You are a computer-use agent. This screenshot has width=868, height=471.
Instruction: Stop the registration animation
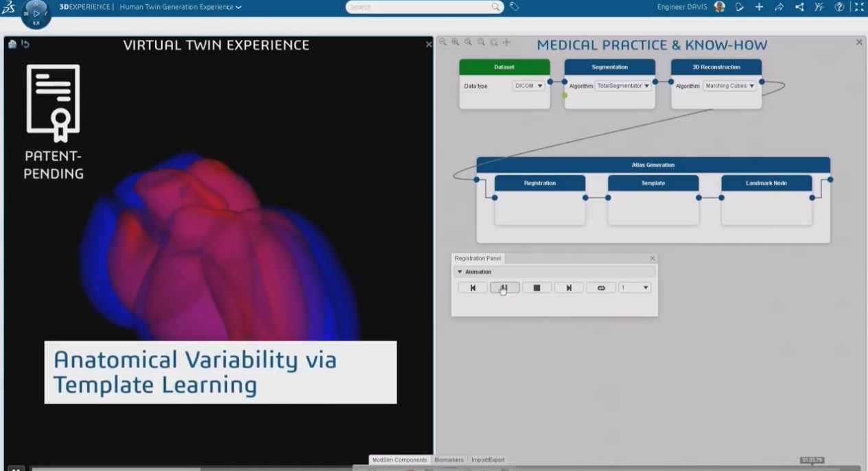537,288
